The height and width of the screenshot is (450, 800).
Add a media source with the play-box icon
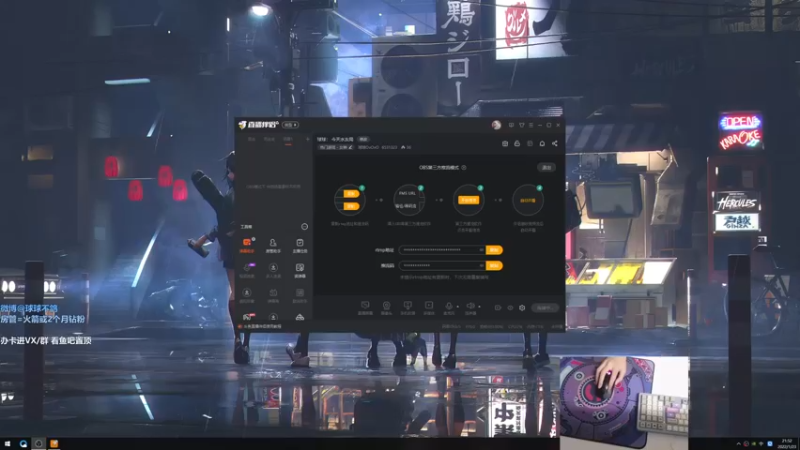point(429,308)
